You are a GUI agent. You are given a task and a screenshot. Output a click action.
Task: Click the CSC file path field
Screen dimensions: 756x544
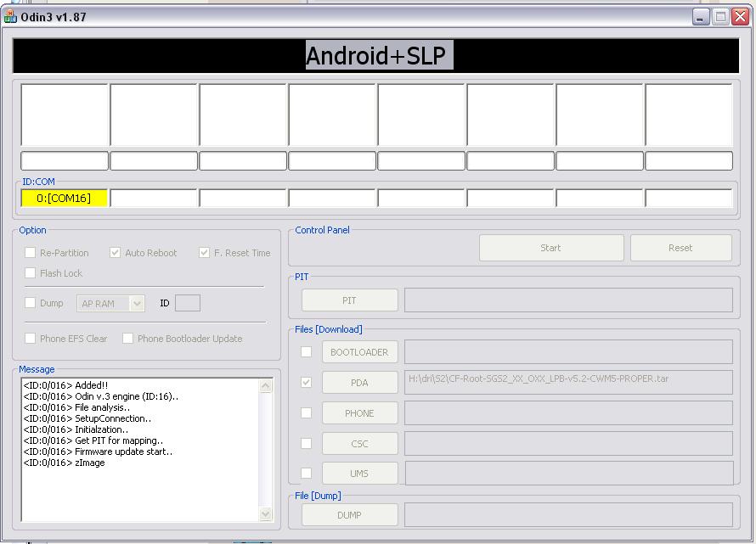568,443
